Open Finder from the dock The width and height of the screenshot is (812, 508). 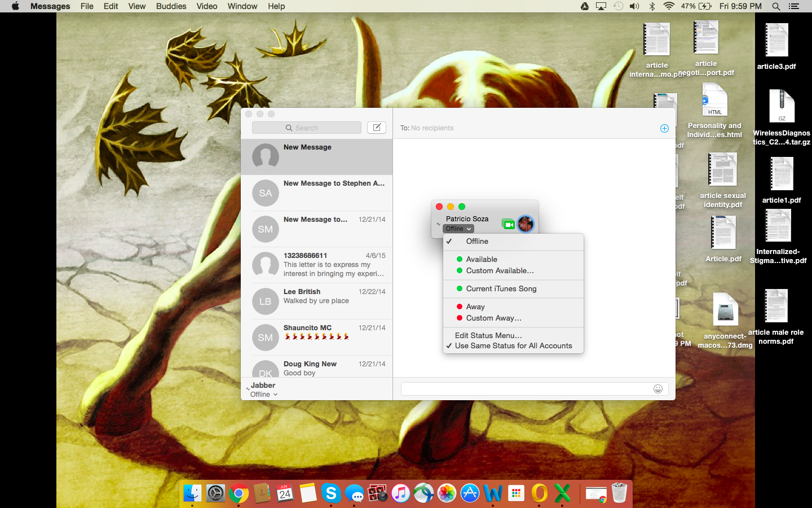pyautogui.click(x=192, y=493)
